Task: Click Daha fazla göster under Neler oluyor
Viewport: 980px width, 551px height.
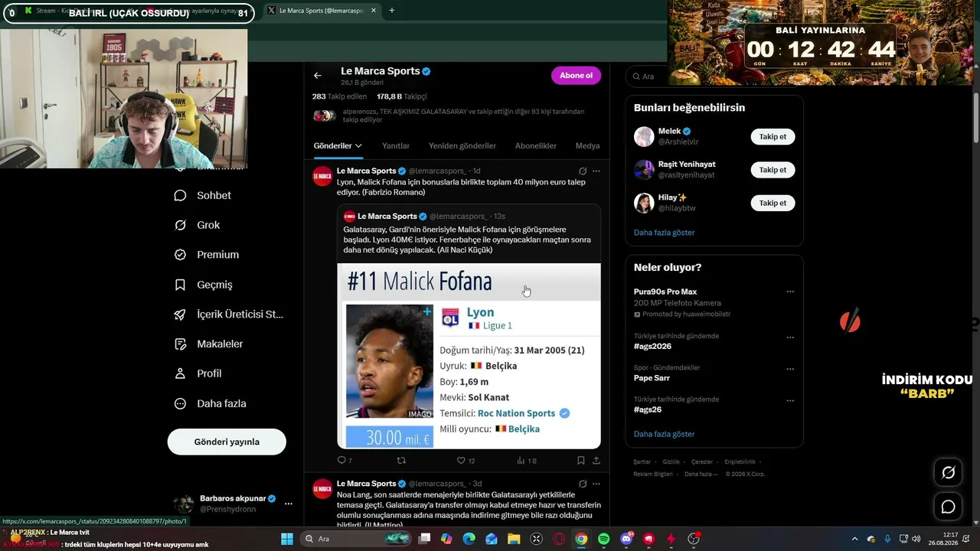Action: pyautogui.click(x=665, y=434)
